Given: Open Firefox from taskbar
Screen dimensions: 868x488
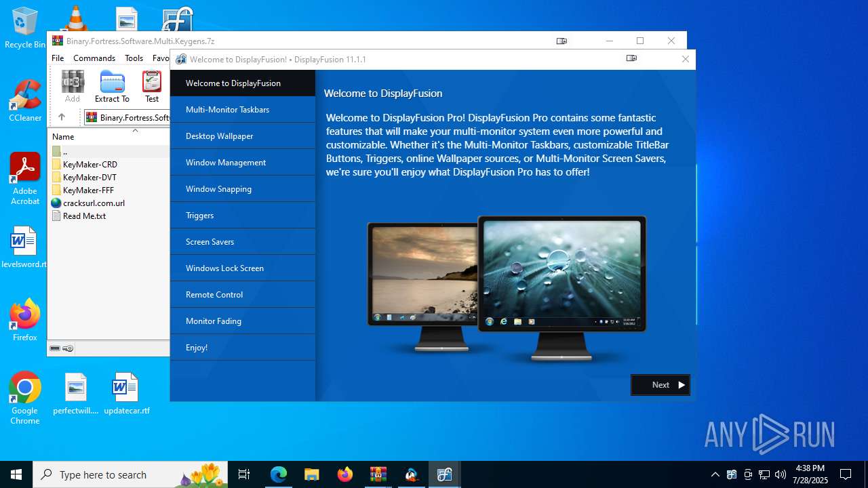Looking at the screenshot, I should [x=345, y=474].
